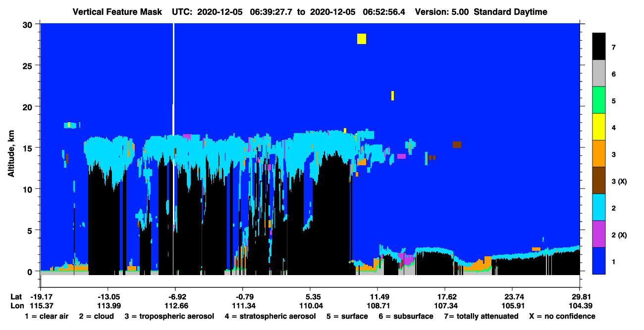Click the y-axis tick label 30
The width and height of the screenshot is (644, 330).
[28, 25]
